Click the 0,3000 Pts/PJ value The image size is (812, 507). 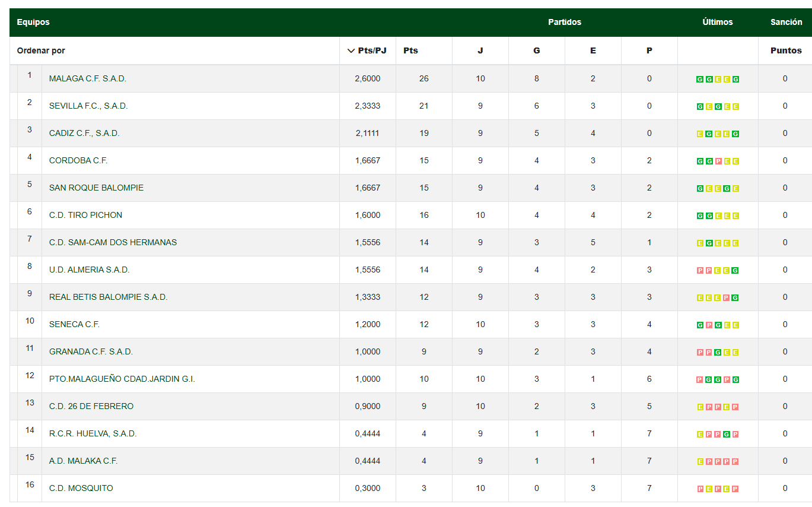pyautogui.click(x=368, y=488)
